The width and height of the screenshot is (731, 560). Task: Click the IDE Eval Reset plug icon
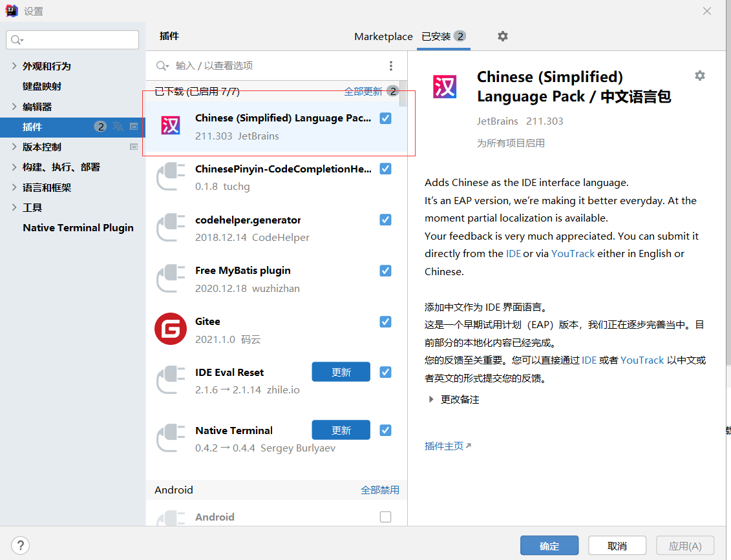pyautogui.click(x=171, y=380)
